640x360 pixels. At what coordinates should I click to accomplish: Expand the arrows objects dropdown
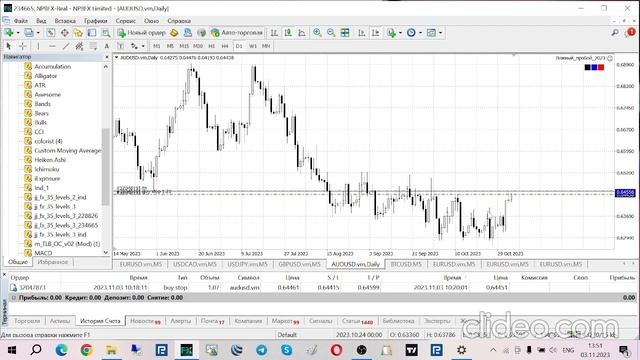143,46
